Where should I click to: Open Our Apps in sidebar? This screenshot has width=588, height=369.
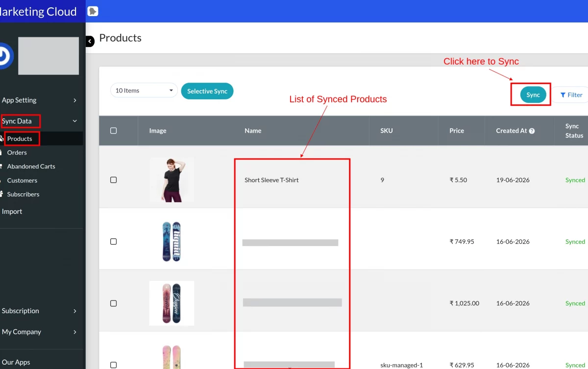(16, 362)
